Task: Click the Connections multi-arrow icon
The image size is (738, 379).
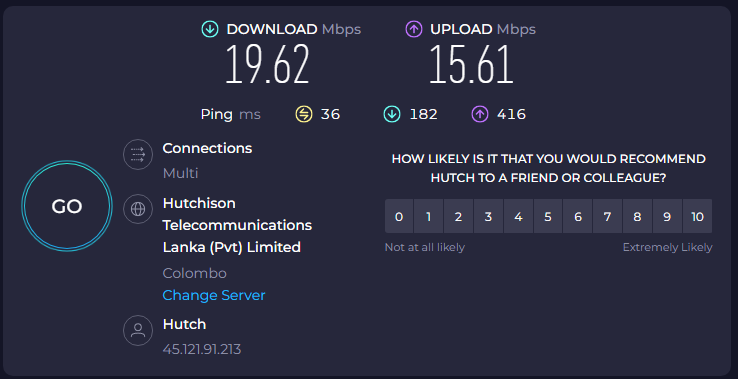Action: (138, 154)
